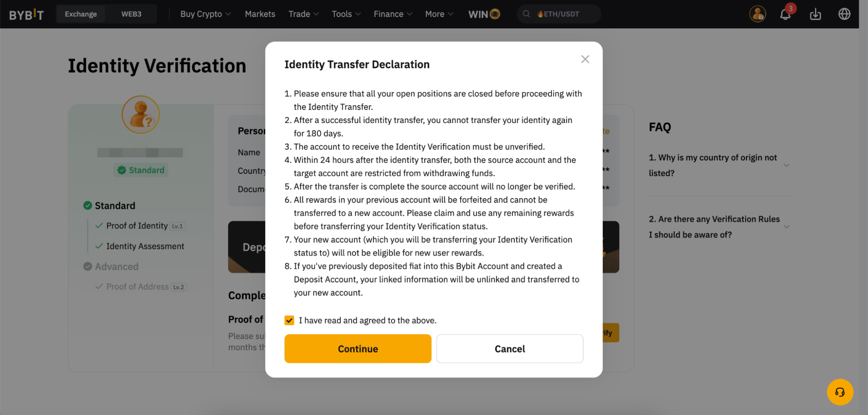Image resolution: width=868 pixels, height=415 pixels.
Task: Close the Identity Transfer Declaration dialog
Action: [585, 59]
